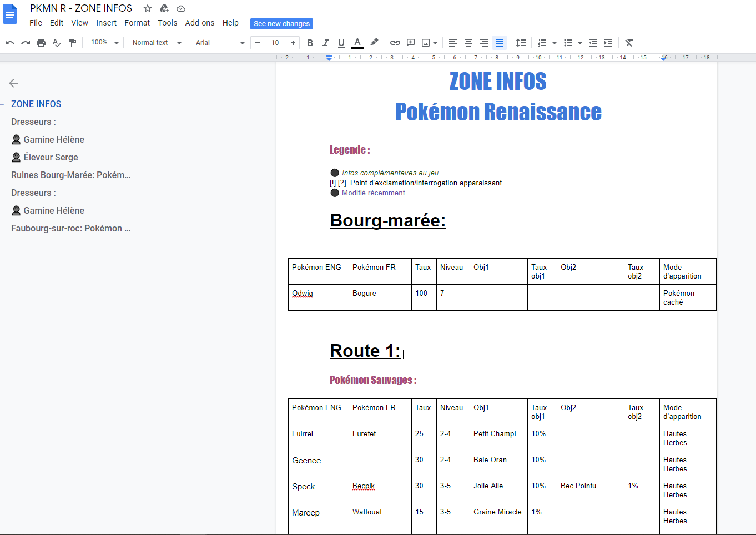Set justified text alignment

click(500, 43)
